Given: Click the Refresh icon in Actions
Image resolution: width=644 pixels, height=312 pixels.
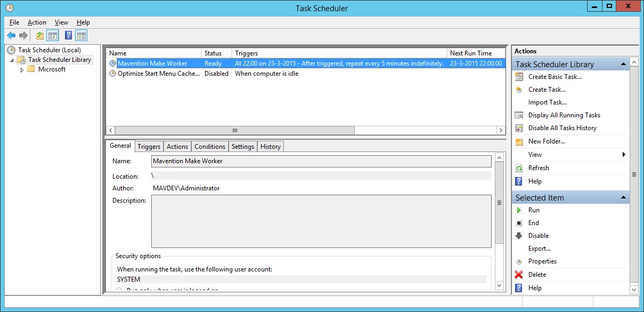Looking at the screenshot, I should (519, 168).
